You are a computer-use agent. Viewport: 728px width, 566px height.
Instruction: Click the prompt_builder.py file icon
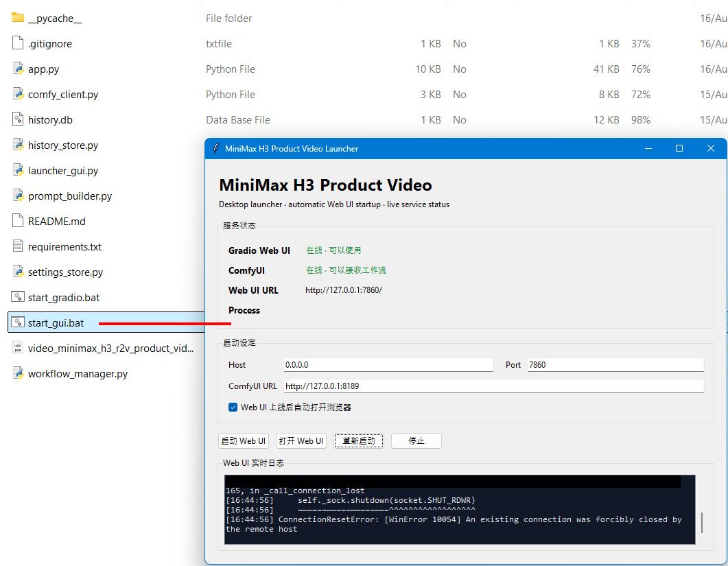pyautogui.click(x=18, y=195)
